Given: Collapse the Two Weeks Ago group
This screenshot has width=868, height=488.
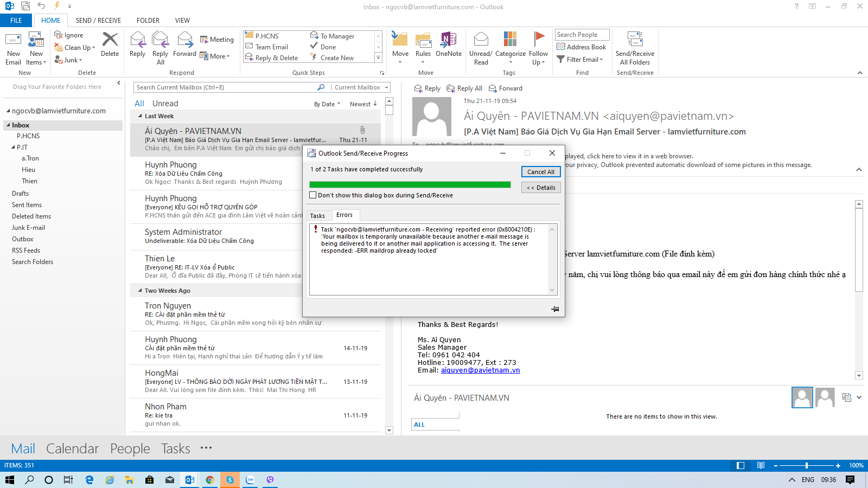Looking at the screenshot, I should [140, 291].
